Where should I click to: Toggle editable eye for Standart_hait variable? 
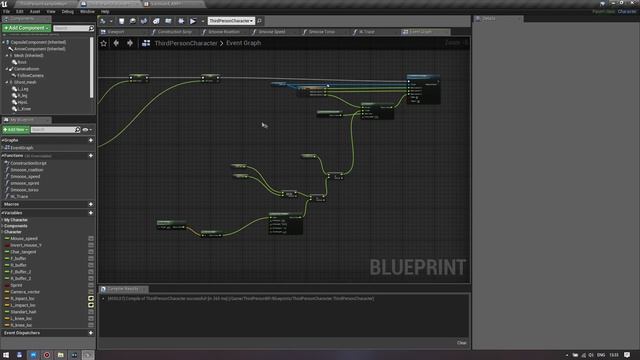[91, 312]
